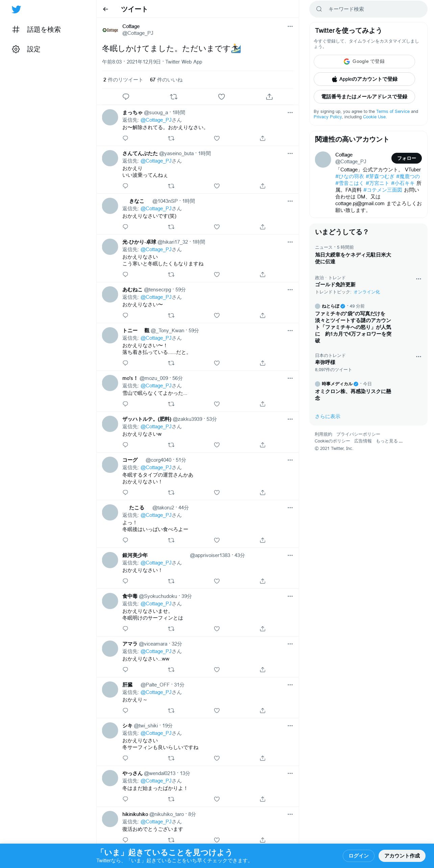Like まっちゃ's reply

pos(217,138)
